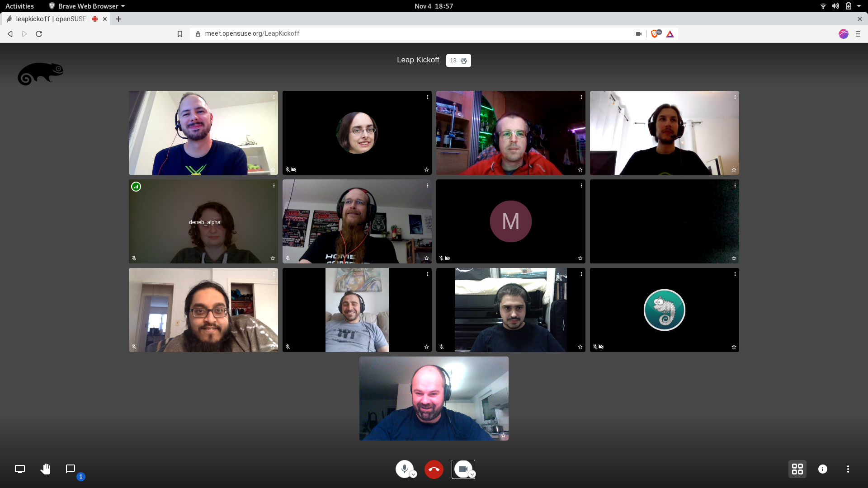
Task: Click the info button bottom right
Action: [x=823, y=469]
